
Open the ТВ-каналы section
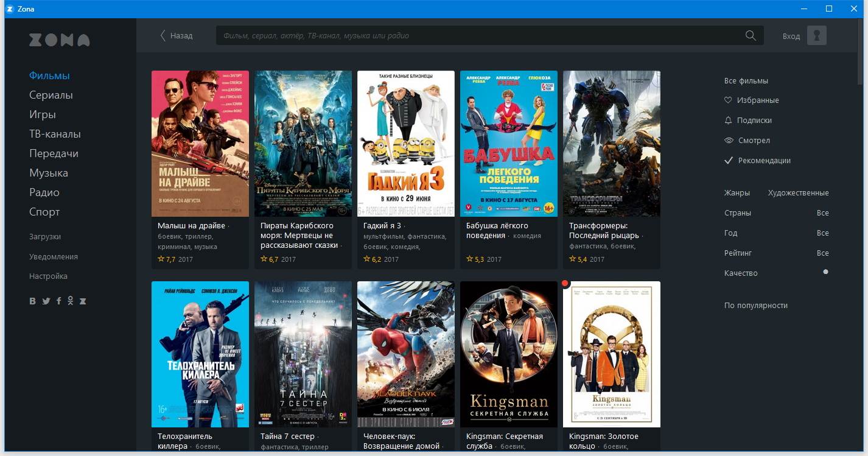pos(55,134)
